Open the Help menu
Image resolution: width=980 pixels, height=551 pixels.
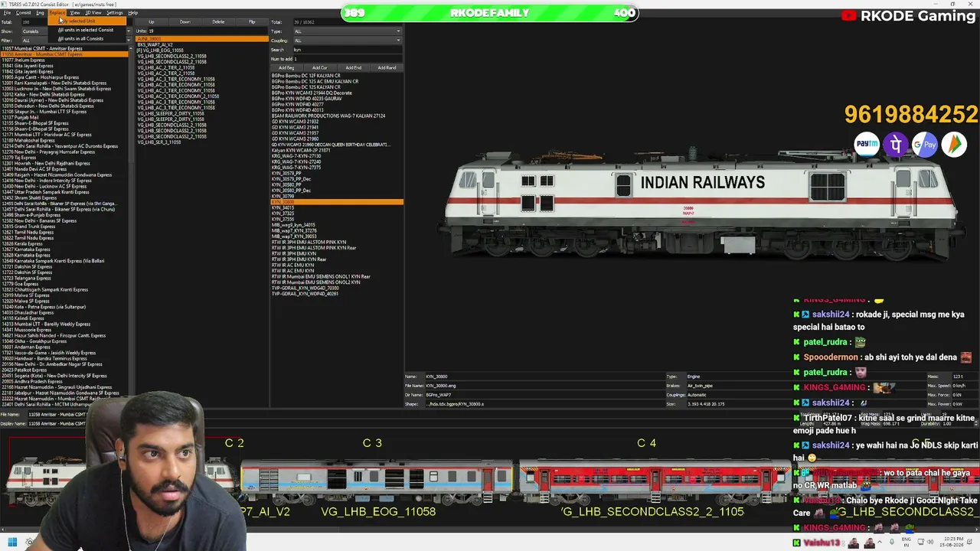[133, 13]
